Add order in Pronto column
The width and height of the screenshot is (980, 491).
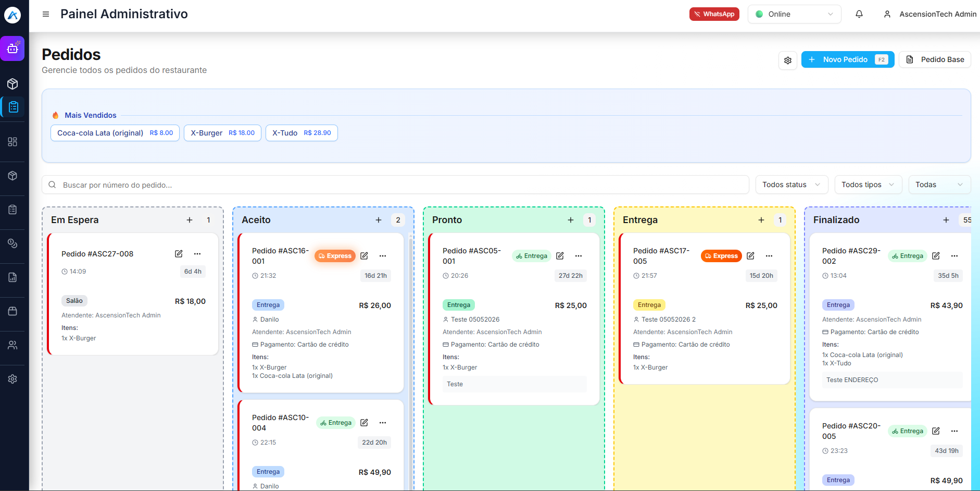pyautogui.click(x=571, y=220)
